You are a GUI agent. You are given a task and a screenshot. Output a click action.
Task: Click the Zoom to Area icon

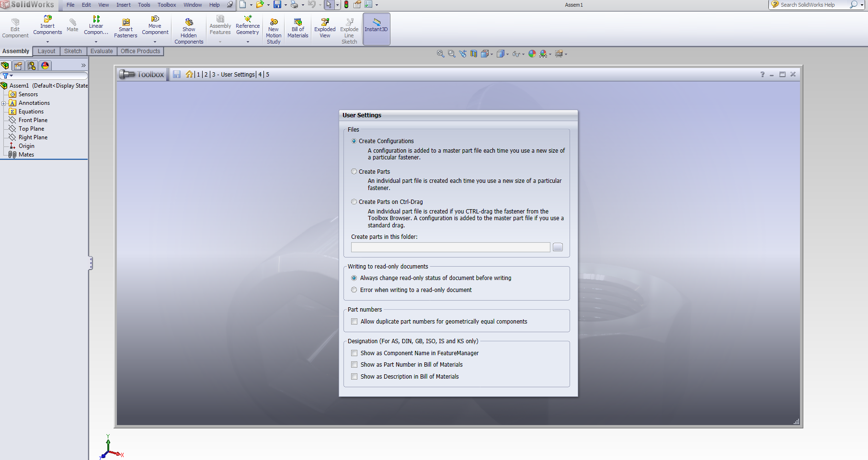(451, 54)
